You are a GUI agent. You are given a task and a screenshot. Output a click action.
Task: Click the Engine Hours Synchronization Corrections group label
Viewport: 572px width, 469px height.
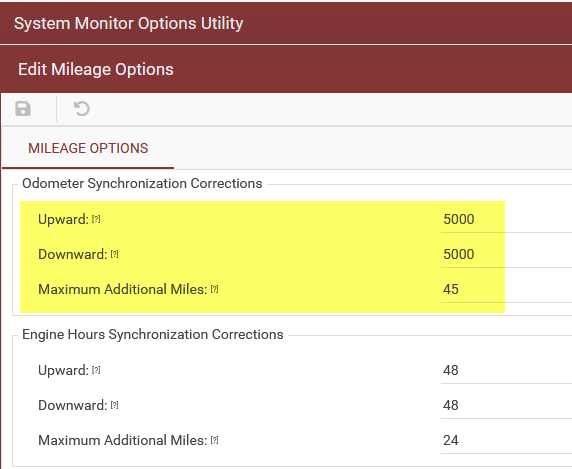pyautogui.click(x=152, y=334)
